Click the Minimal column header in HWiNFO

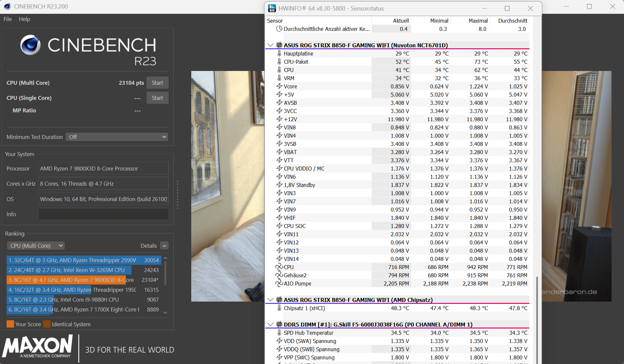point(430,21)
